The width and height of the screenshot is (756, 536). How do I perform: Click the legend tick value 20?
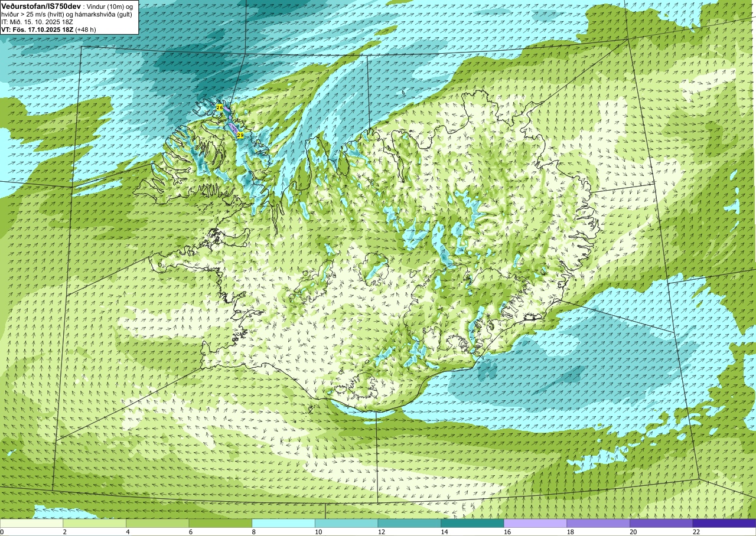633,532
